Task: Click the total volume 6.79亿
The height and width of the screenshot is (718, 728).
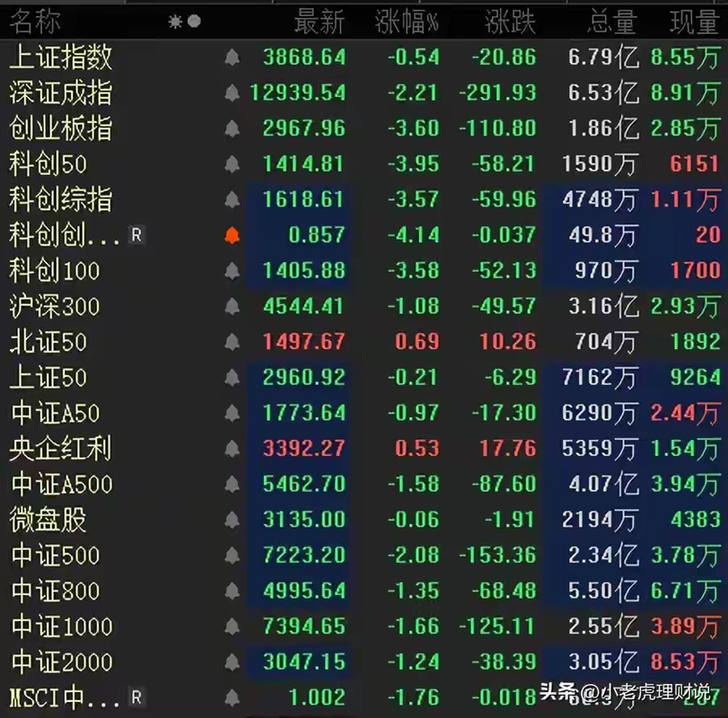Action: pos(603,57)
